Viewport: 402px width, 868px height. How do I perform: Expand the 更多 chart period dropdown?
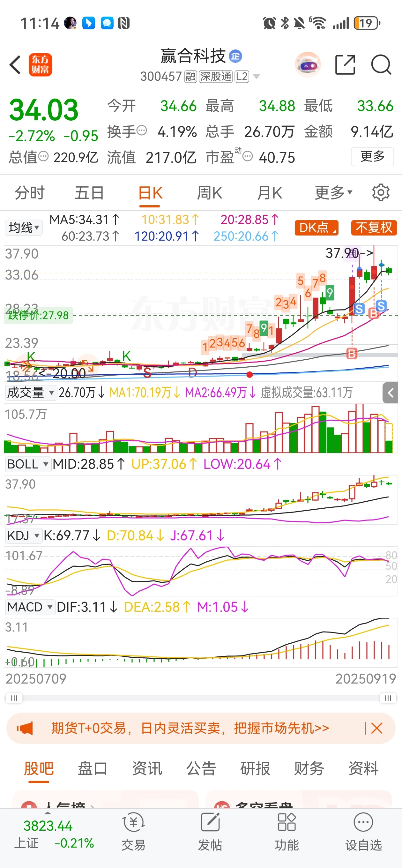click(334, 193)
